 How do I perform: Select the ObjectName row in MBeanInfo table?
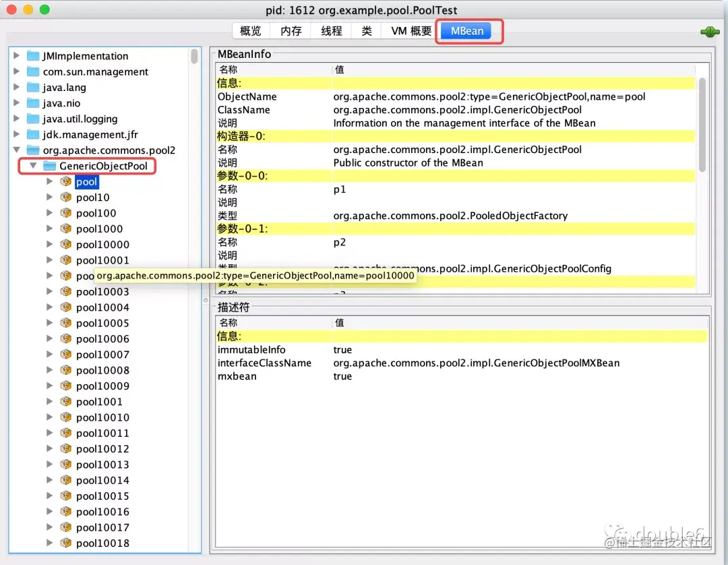tap(455, 96)
